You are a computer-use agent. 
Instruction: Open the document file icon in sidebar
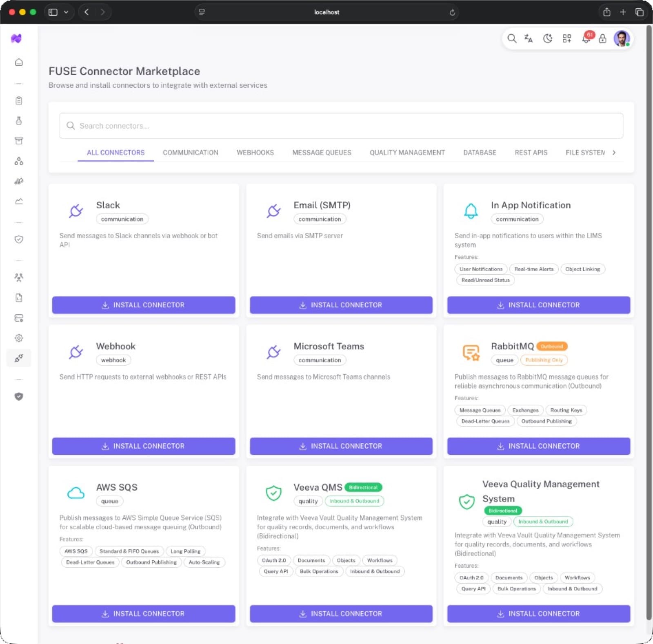[19, 298]
